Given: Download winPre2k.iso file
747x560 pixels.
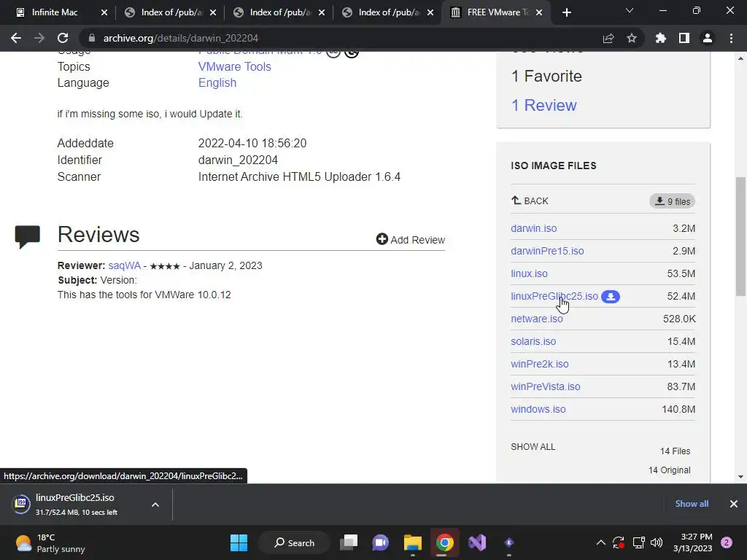Looking at the screenshot, I should (540, 365).
